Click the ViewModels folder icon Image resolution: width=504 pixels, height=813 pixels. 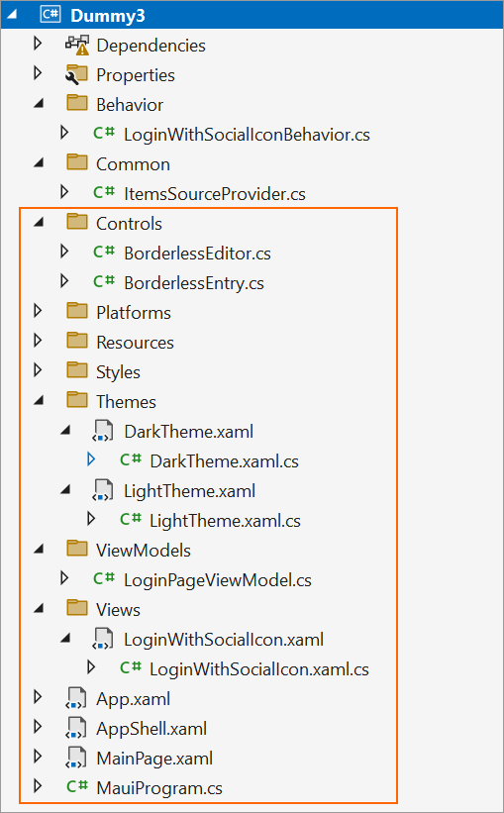point(77,548)
